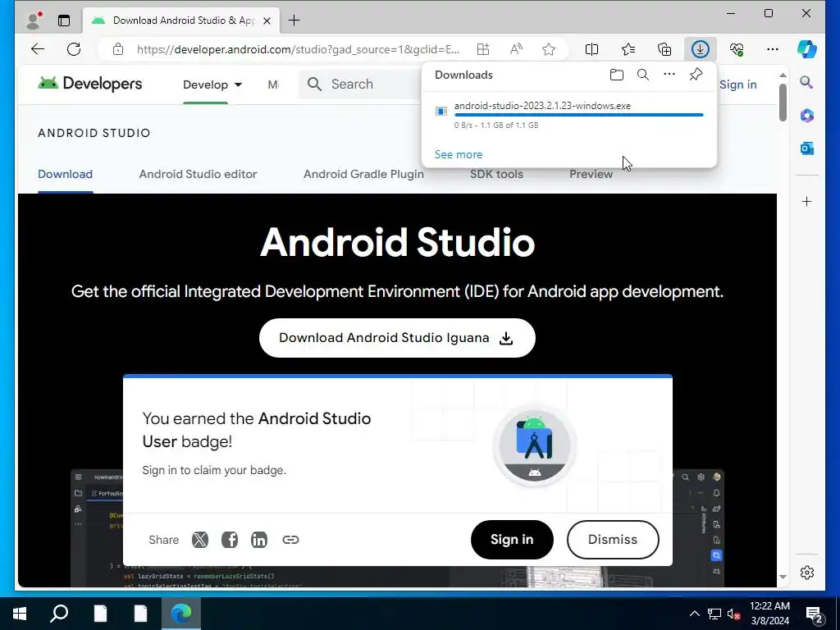
Task: Show hidden system tray icons
Action: point(694,614)
